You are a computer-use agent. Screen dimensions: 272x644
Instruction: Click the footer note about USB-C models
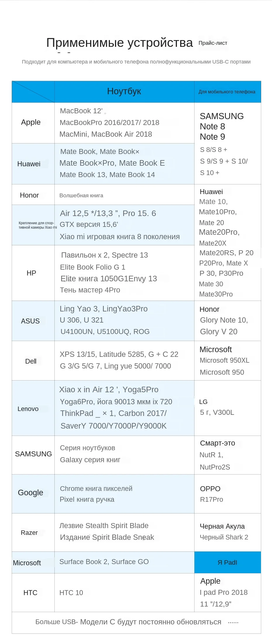pyautogui.click(x=128, y=622)
